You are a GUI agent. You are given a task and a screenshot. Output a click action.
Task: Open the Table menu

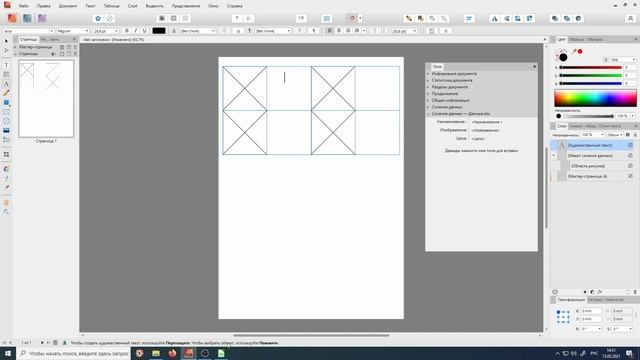click(111, 6)
